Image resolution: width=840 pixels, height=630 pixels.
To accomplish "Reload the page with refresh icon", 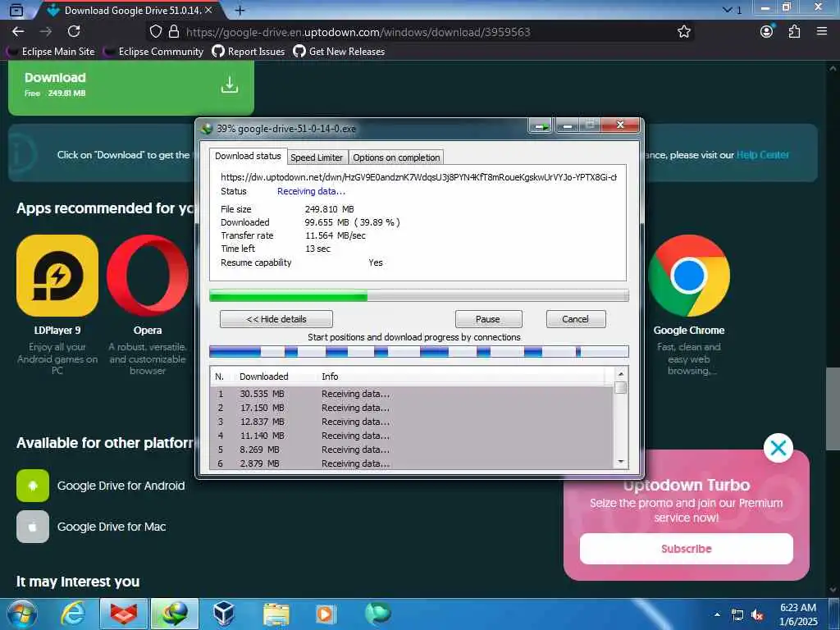I will (74, 32).
